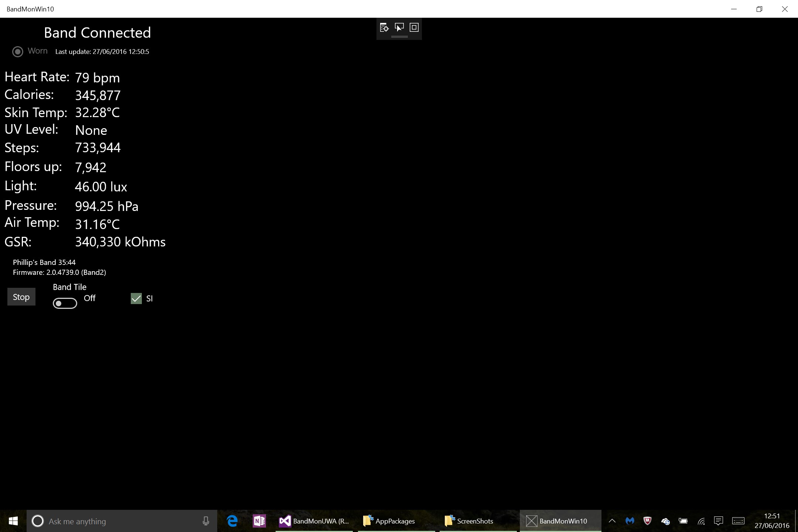
Task: Open the Action Center notifications
Action: tap(719, 521)
